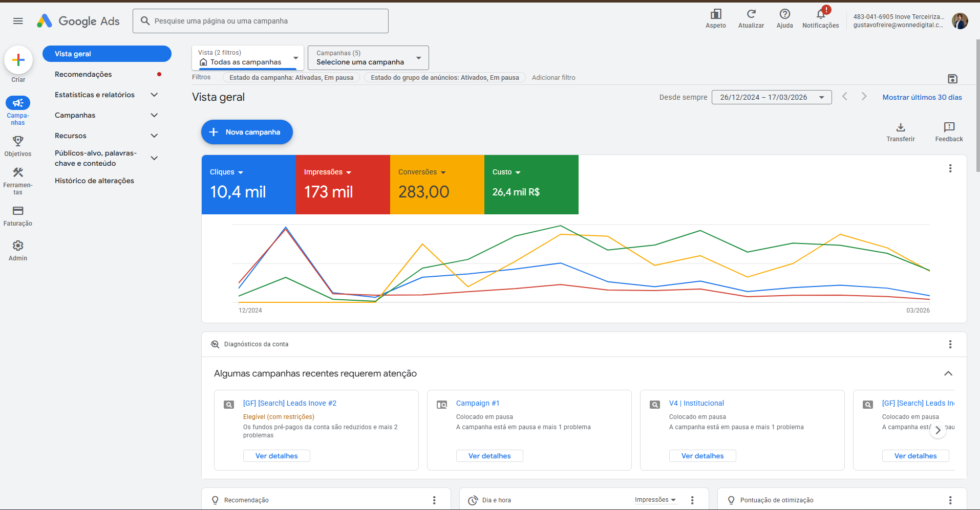This screenshot has height=510, width=980.
Task: Click the Criar plus icon
Action: tap(18, 60)
